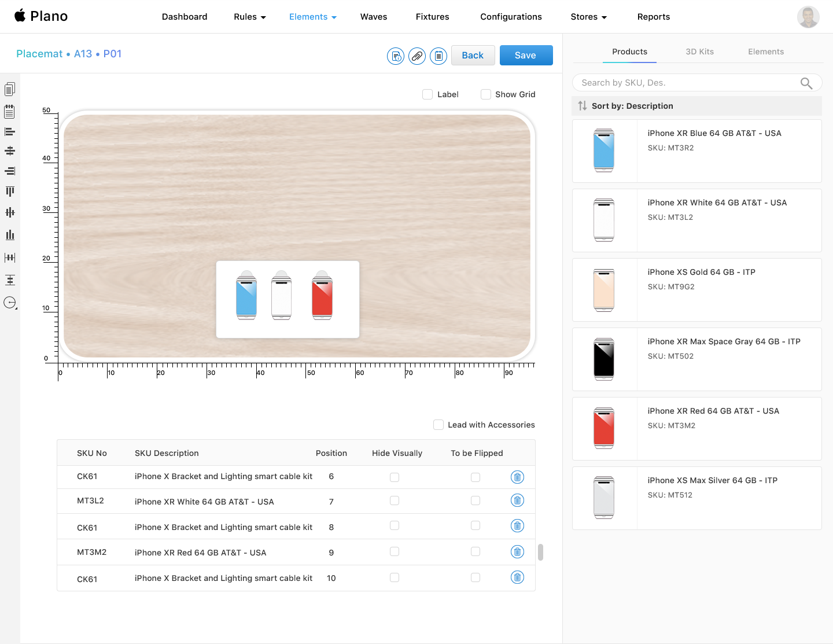
Task: Delete the CK61 row at position 10
Action: (x=518, y=577)
